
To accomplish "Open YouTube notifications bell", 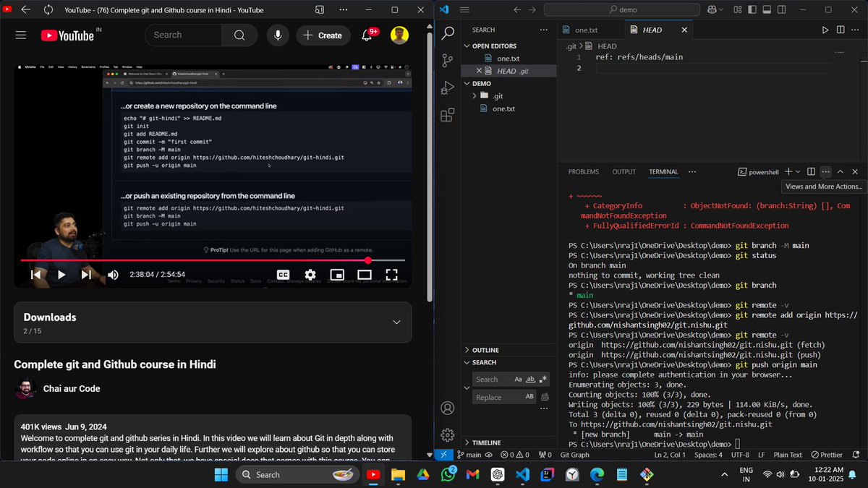I will click(367, 35).
